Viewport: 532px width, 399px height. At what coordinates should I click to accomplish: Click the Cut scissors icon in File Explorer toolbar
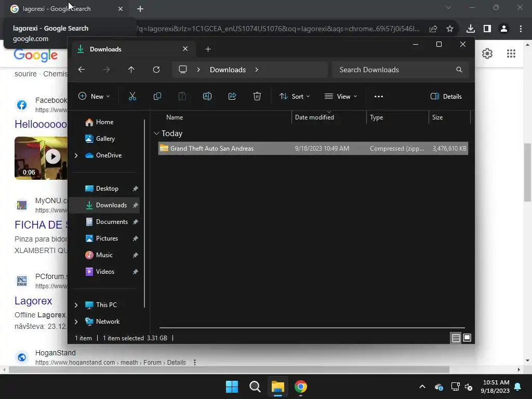point(132,96)
